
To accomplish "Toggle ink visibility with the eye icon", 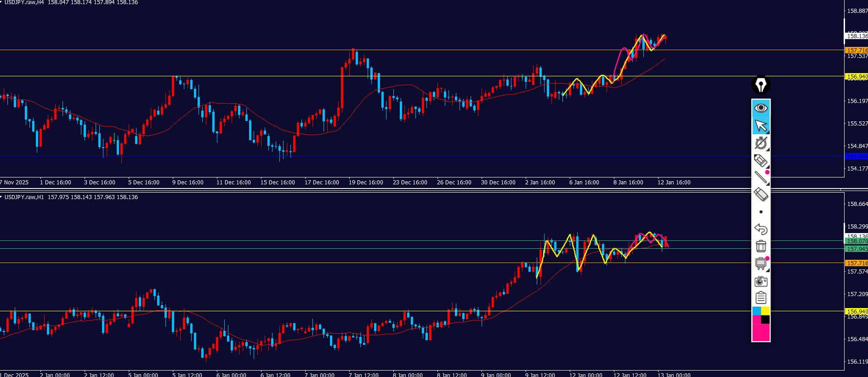I will (761, 108).
